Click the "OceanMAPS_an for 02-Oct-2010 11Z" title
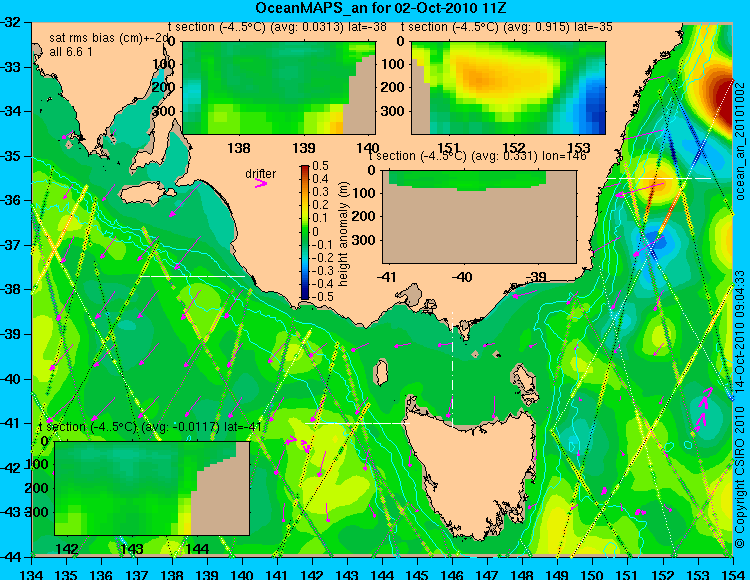Viewport: 750px width, 580px height. (381, 8)
